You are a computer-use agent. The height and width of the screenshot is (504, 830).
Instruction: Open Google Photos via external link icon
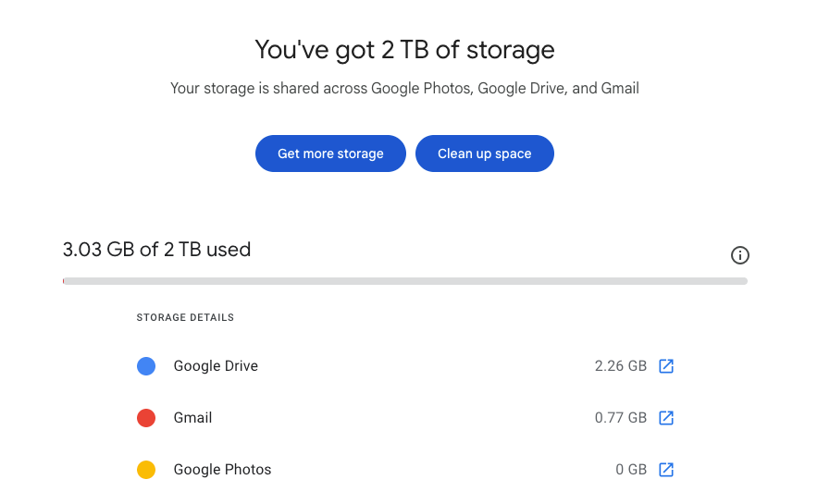pos(665,470)
